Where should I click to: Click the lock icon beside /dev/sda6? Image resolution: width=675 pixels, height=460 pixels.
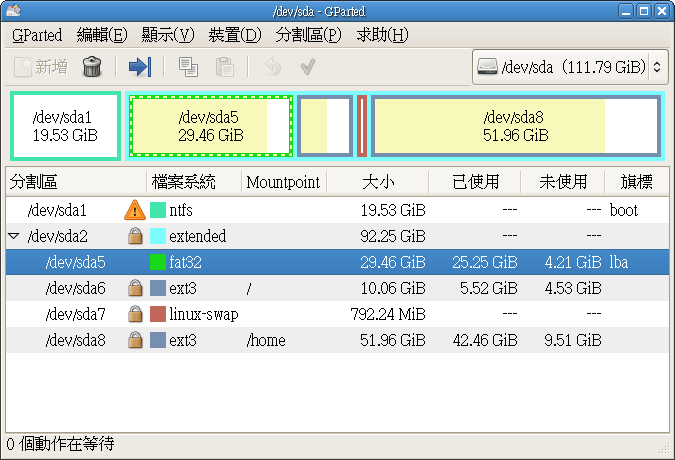tap(134, 288)
